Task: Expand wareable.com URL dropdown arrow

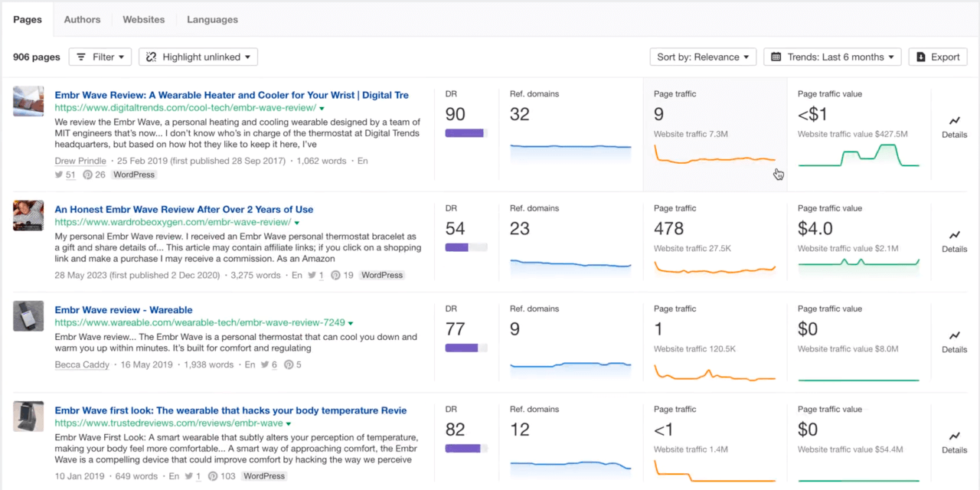Action: 350,324
